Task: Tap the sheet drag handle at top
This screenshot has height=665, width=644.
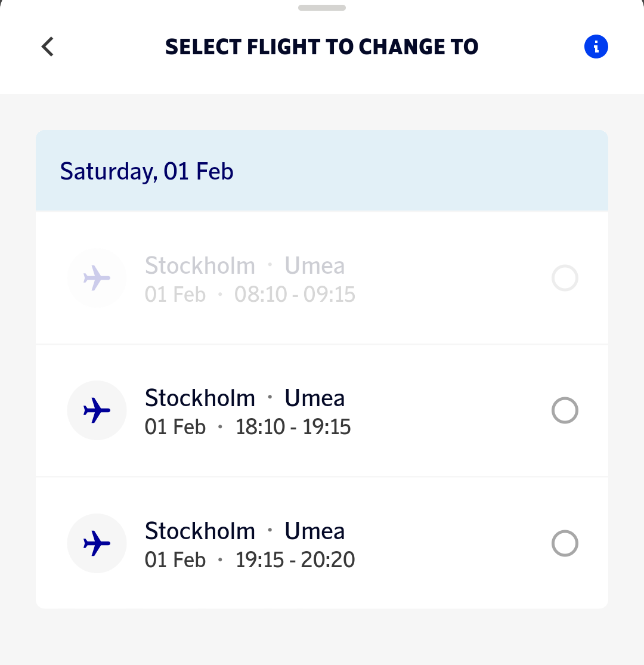Action: pyautogui.click(x=322, y=8)
